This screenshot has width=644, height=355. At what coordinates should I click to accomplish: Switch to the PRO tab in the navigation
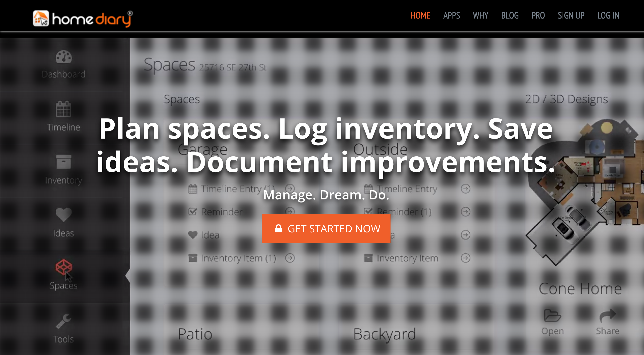tap(538, 15)
